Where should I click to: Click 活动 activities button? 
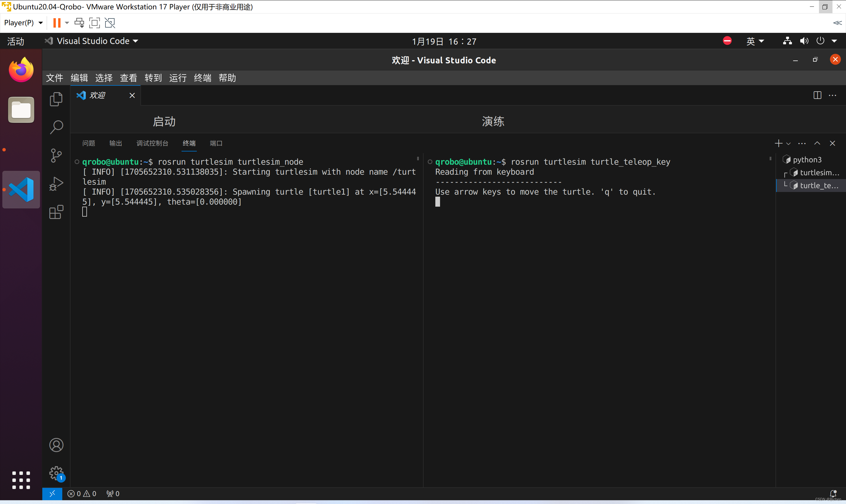point(16,41)
